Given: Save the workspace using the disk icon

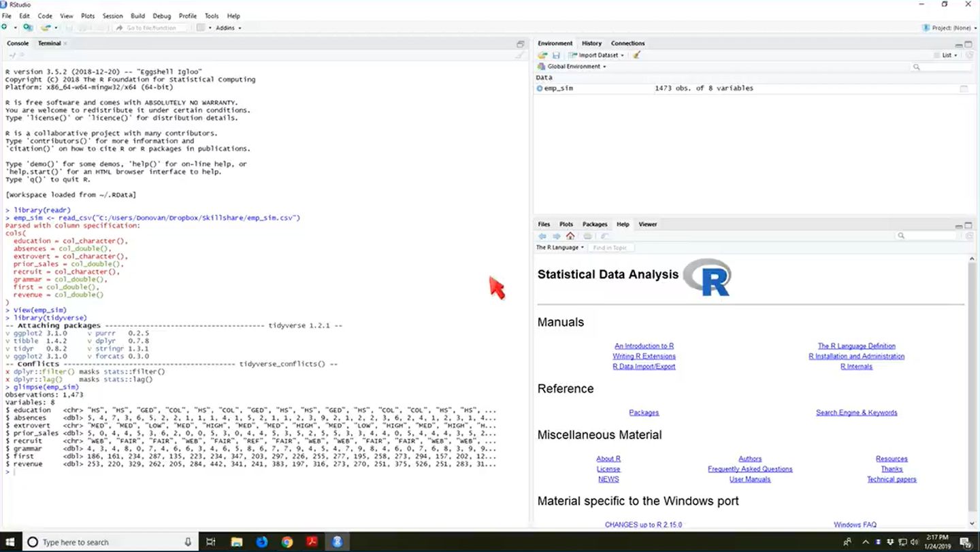Looking at the screenshot, I should 557,55.
